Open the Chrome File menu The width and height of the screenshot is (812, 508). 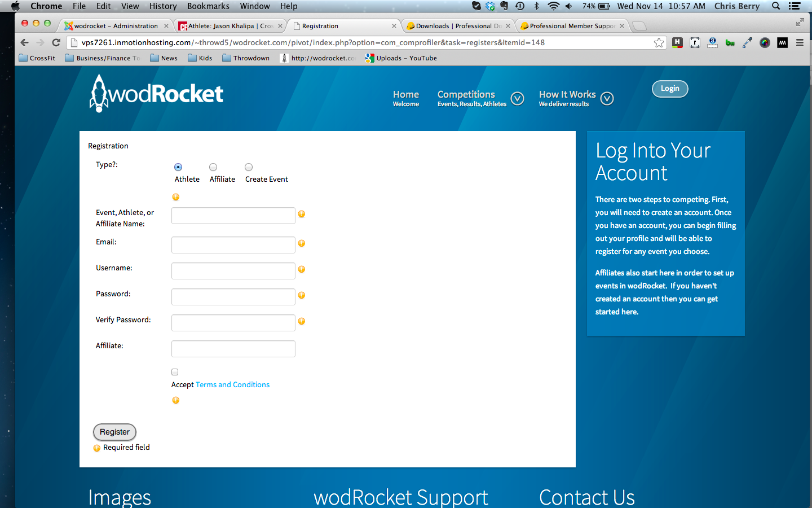pyautogui.click(x=79, y=6)
